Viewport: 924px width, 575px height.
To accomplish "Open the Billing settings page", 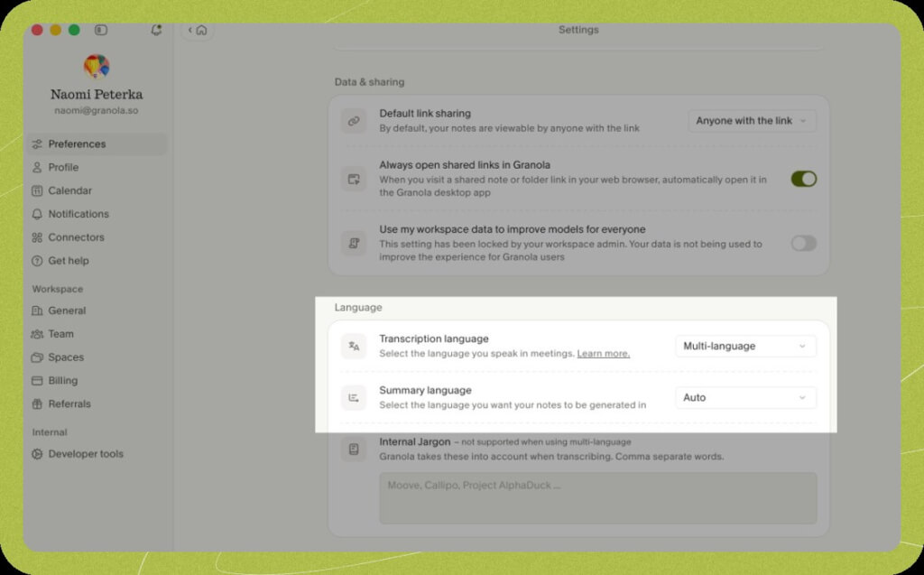I will click(97, 380).
